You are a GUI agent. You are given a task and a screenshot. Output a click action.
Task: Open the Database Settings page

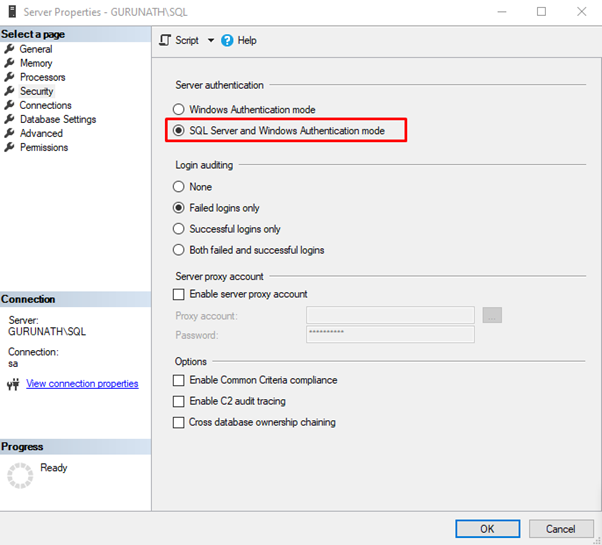[x=58, y=119]
